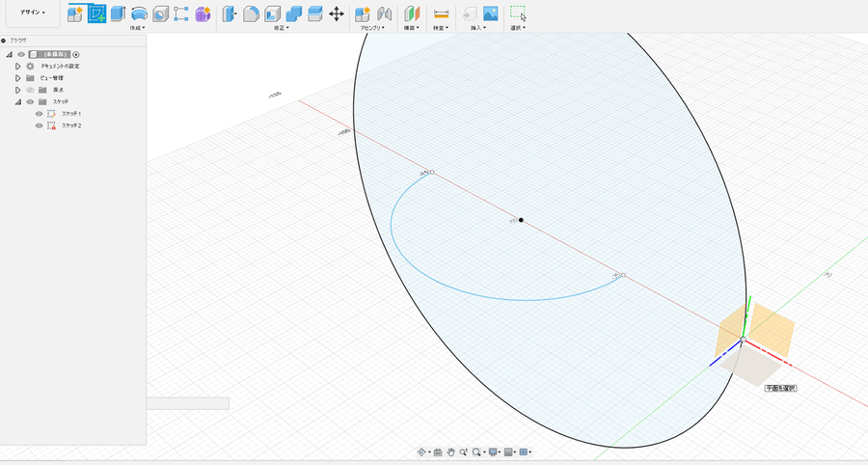Toggle visibility of the スケッチ folder

30,102
